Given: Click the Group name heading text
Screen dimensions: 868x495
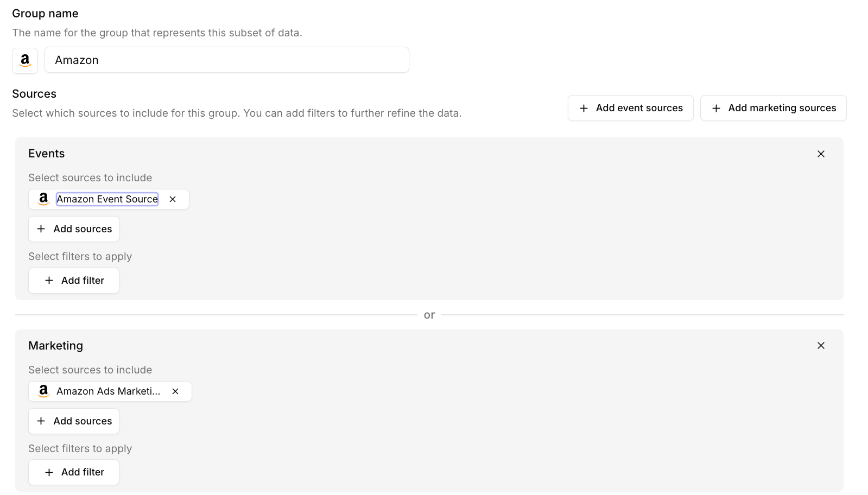Looking at the screenshot, I should point(46,14).
